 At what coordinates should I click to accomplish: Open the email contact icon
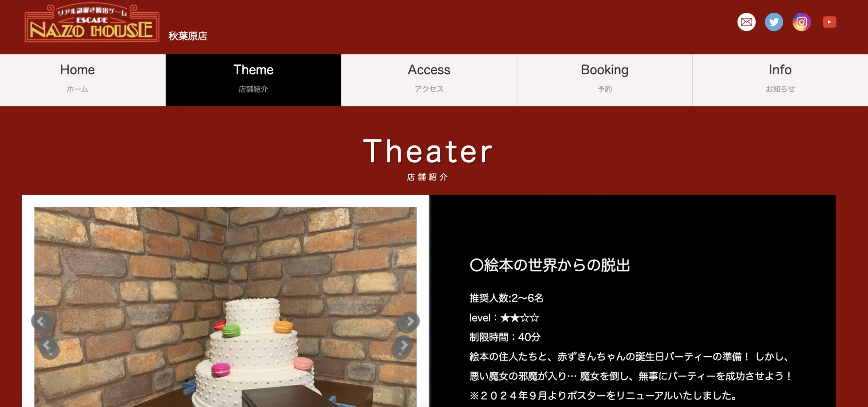pos(746,22)
